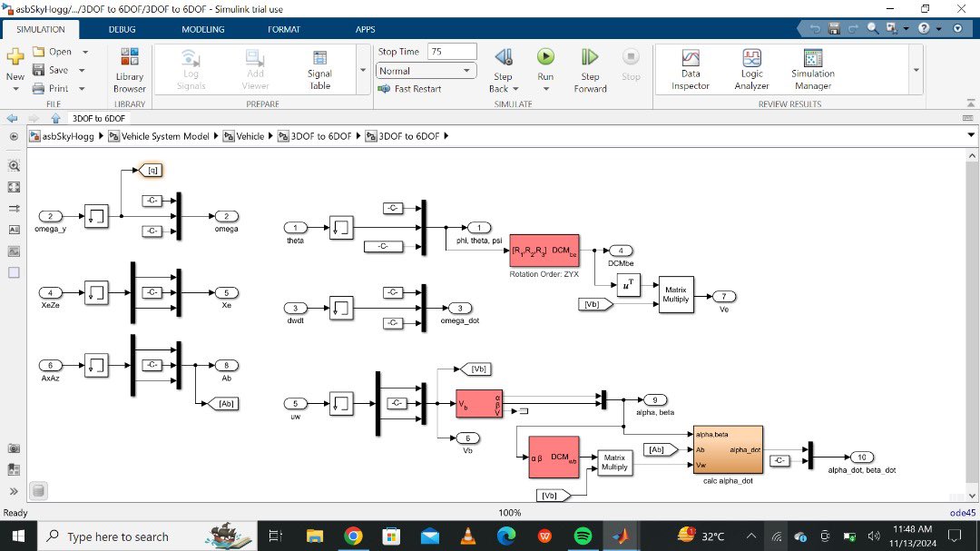Viewport: 980px width, 551px height.
Task: Click the taskbar search box
Action: (148, 536)
